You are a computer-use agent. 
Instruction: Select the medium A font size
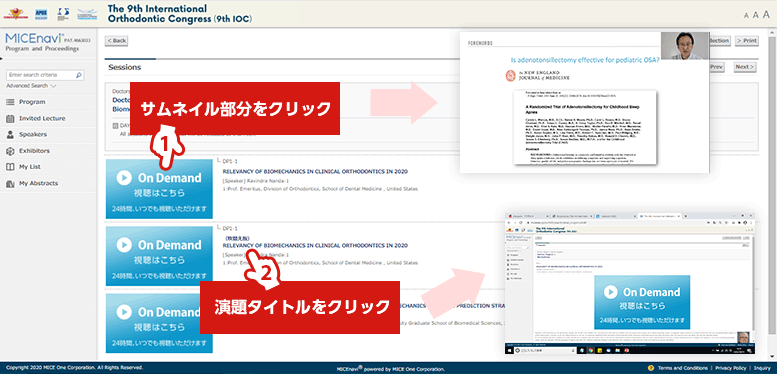tap(756, 15)
